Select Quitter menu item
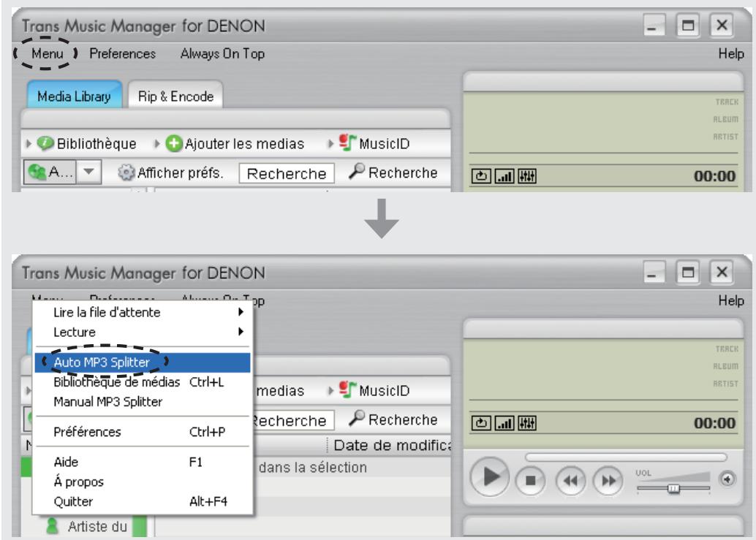756x540 pixels. coord(143,501)
